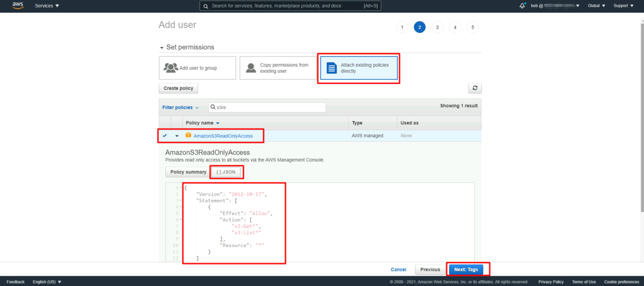Click the Attach policies document icon
Image resolution: width=644 pixels, height=286 pixels.
click(x=332, y=68)
